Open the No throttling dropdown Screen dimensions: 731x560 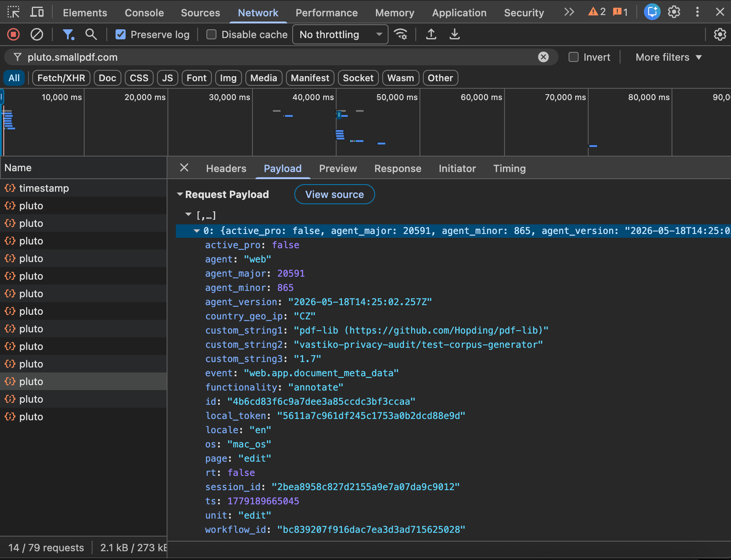click(x=340, y=34)
